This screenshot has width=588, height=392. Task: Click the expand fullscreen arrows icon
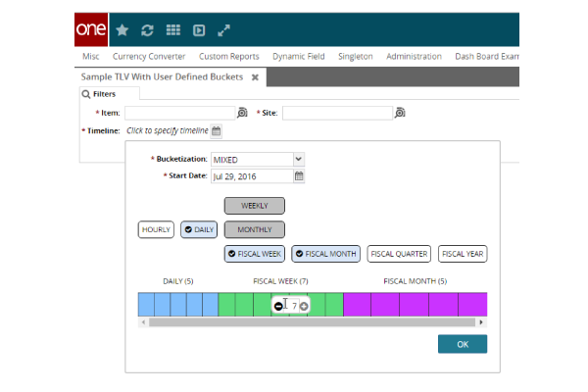tap(223, 30)
